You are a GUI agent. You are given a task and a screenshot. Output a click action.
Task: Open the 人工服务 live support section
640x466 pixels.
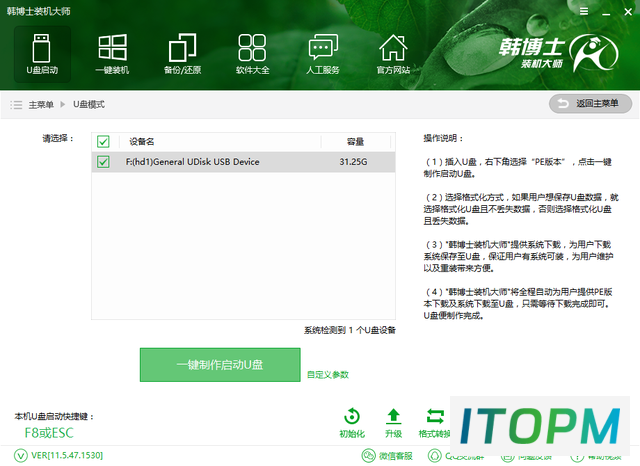(323, 54)
